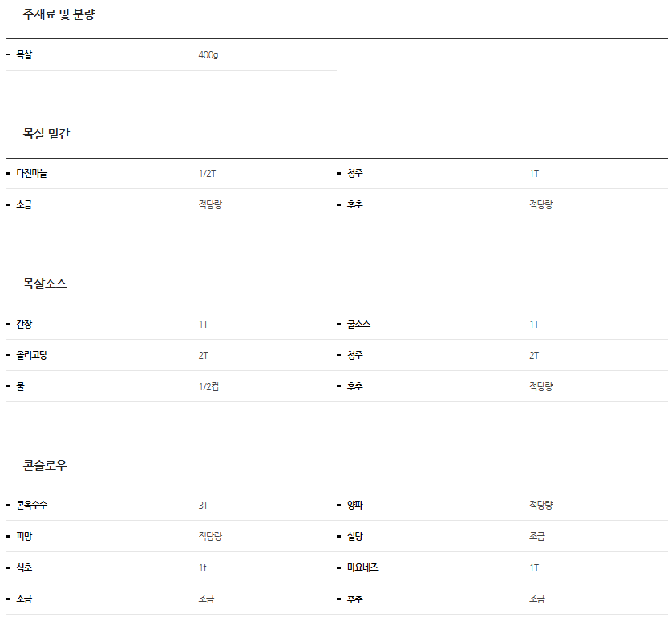Select the 다진마늘 ingredient name
This screenshot has height=621, width=672.
[32, 173]
